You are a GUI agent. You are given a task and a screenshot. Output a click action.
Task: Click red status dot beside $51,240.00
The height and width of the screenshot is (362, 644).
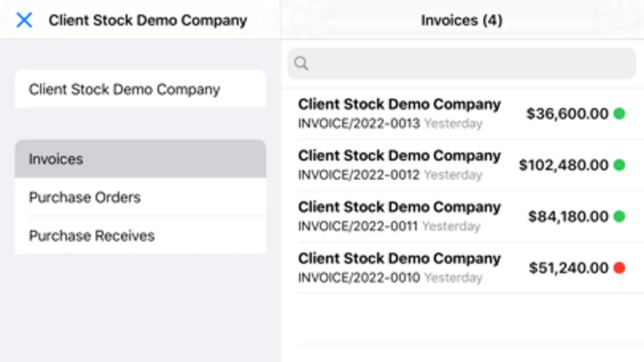[619, 268]
